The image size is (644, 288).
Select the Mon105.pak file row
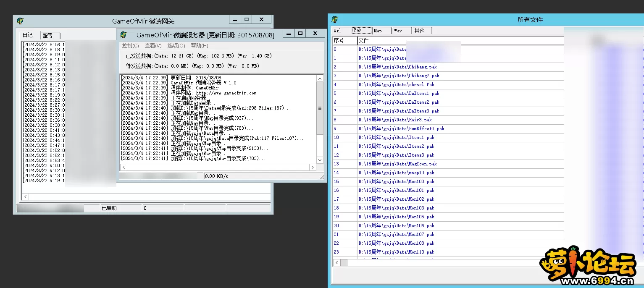pos(448,217)
